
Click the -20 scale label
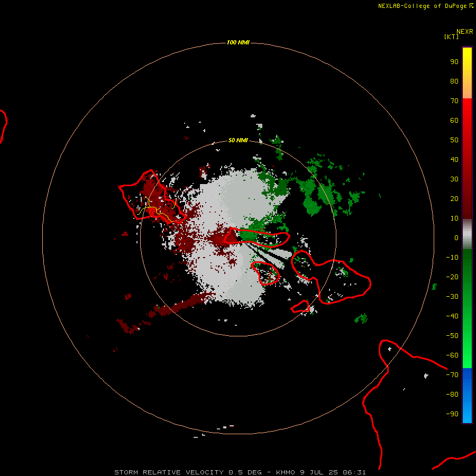tap(452, 277)
